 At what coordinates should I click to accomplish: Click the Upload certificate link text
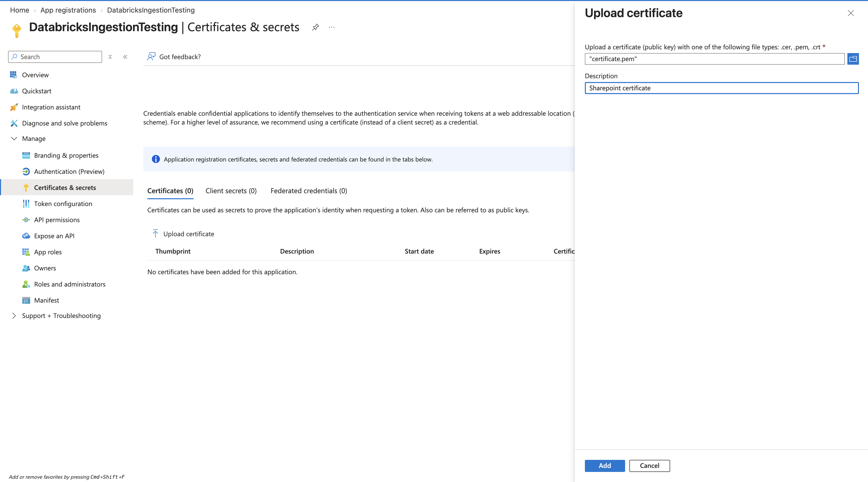point(189,234)
